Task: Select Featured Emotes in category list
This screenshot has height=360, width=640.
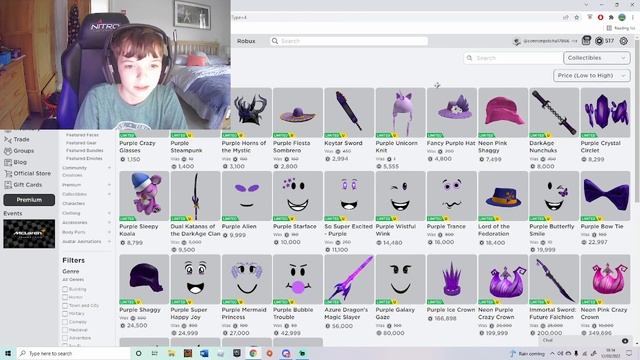Action: pyautogui.click(x=84, y=158)
